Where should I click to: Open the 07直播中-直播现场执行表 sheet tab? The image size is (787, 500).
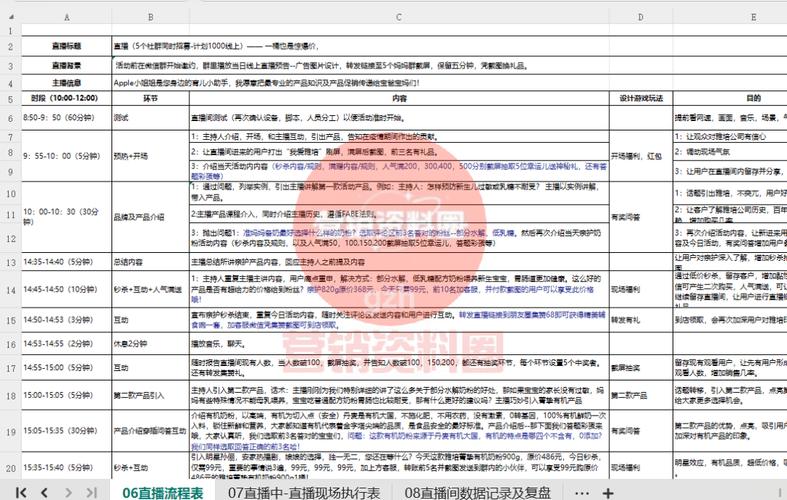(x=304, y=492)
